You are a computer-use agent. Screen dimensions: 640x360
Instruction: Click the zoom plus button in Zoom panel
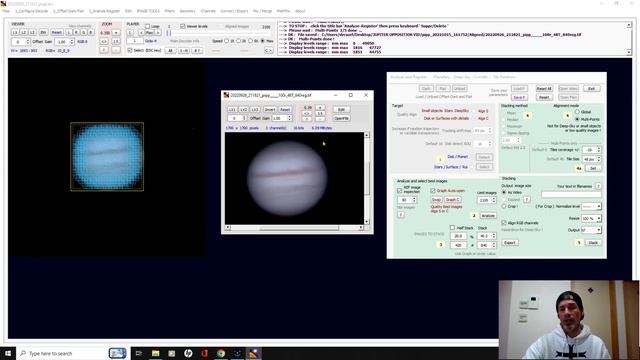(x=116, y=33)
